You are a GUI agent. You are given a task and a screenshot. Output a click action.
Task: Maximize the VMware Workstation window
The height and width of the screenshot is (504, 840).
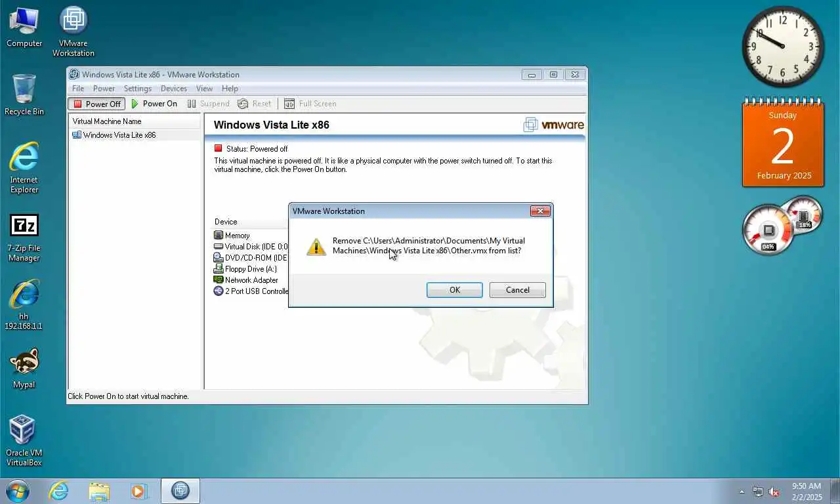[x=553, y=75]
